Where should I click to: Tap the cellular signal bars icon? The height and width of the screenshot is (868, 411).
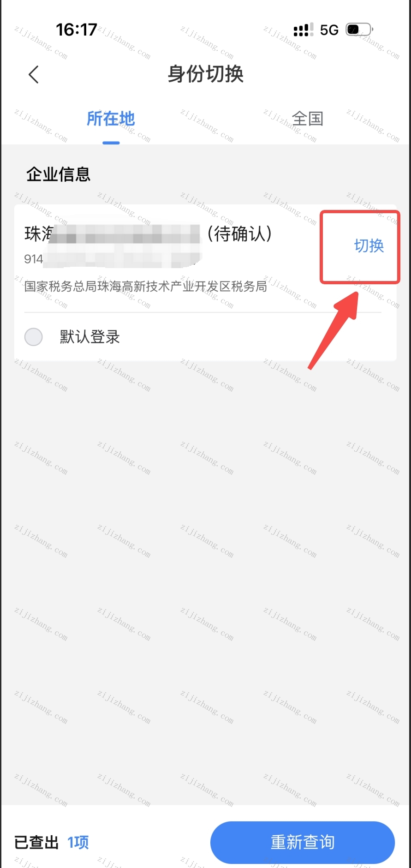[303, 30]
